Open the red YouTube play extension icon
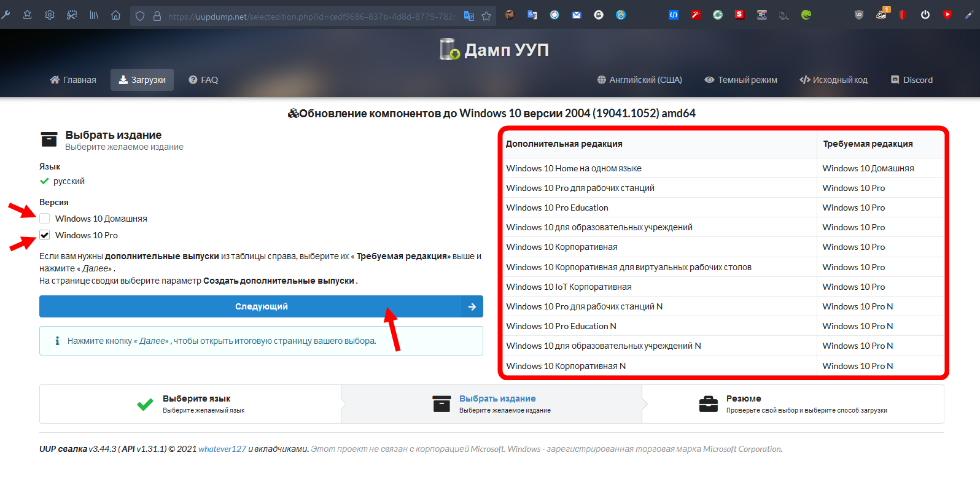The height and width of the screenshot is (482, 980). click(x=947, y=15)
